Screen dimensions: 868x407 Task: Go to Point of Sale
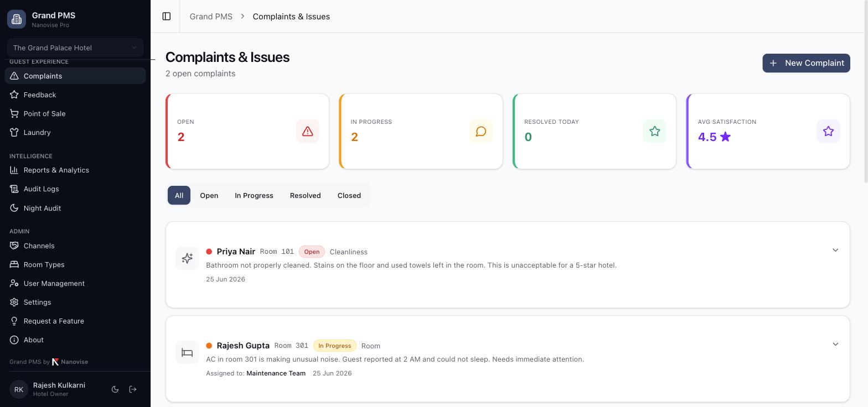point(75,113)
